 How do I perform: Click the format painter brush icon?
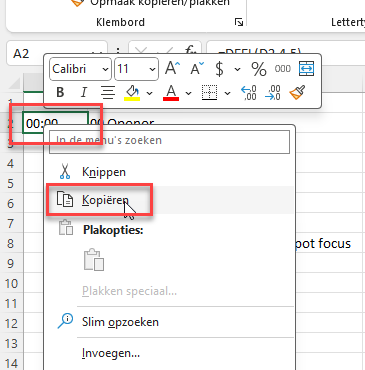(297, 93)
